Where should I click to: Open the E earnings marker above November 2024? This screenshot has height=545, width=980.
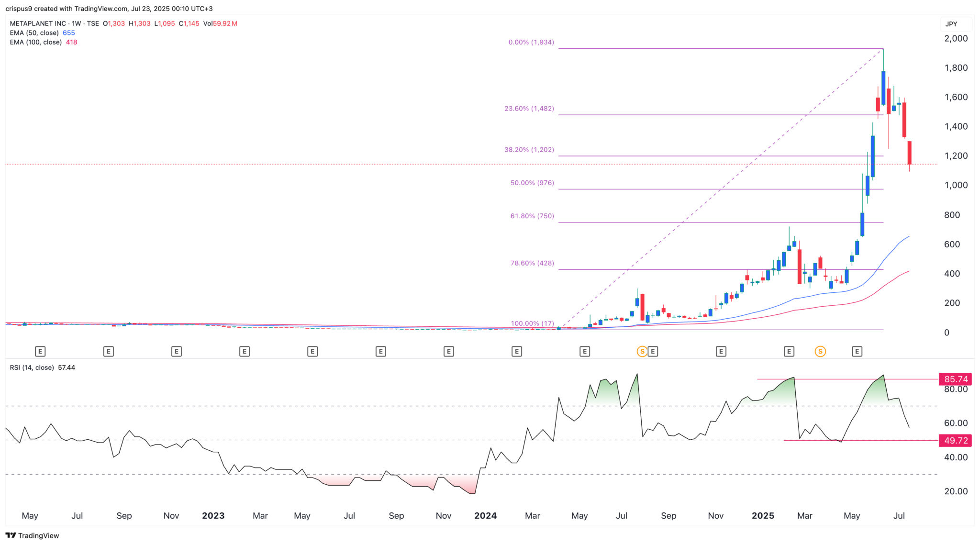pyautogui.click(x=721, y=352)
